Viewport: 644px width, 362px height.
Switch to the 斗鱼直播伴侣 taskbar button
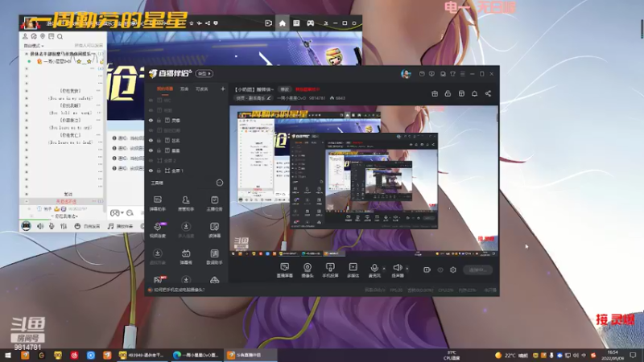tap(250, 355)
